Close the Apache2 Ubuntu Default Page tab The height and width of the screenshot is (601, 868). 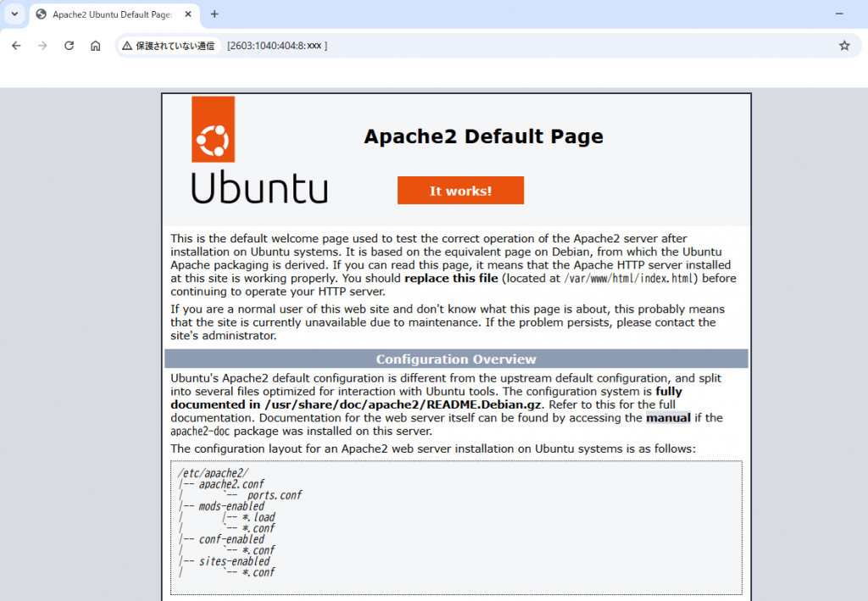tap(188, 14)
